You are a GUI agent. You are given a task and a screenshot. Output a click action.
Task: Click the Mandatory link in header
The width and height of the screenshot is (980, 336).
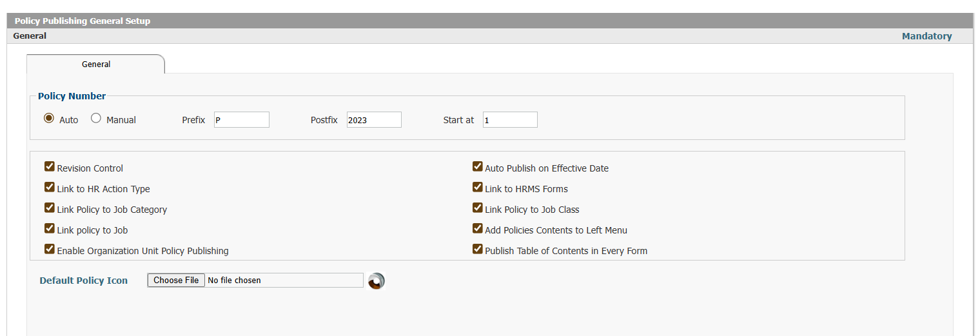(x=926, y=36)
